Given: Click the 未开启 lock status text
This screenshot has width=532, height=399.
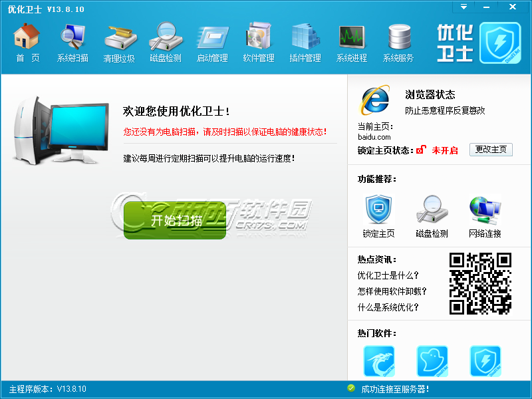Looking at the screenshot, I should 445,150.
